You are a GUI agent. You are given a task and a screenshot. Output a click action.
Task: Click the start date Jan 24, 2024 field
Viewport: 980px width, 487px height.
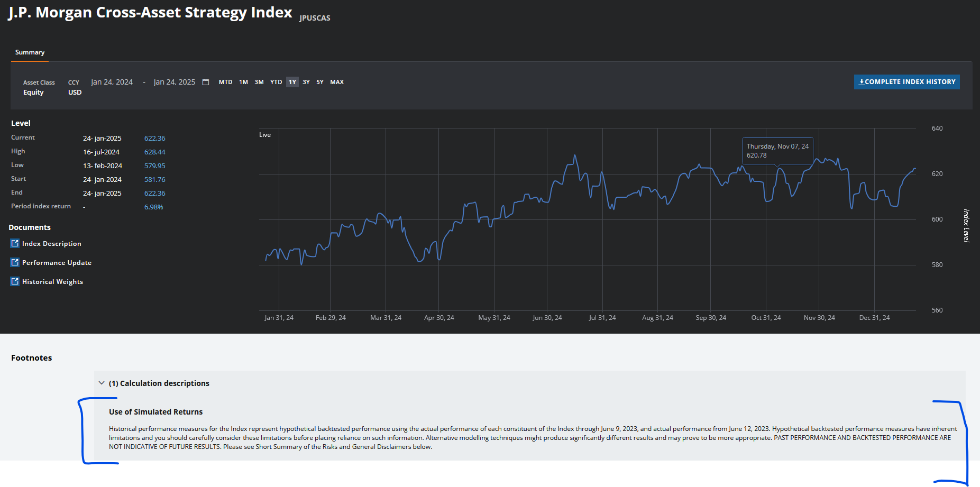click(x=112, y=82)
